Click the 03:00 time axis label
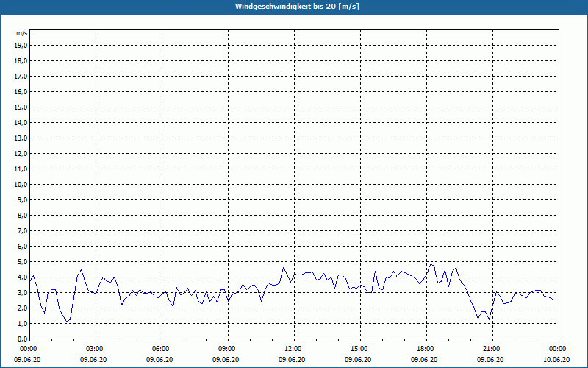The width and height of the screenshot is (588, 368). pos(96,349)
